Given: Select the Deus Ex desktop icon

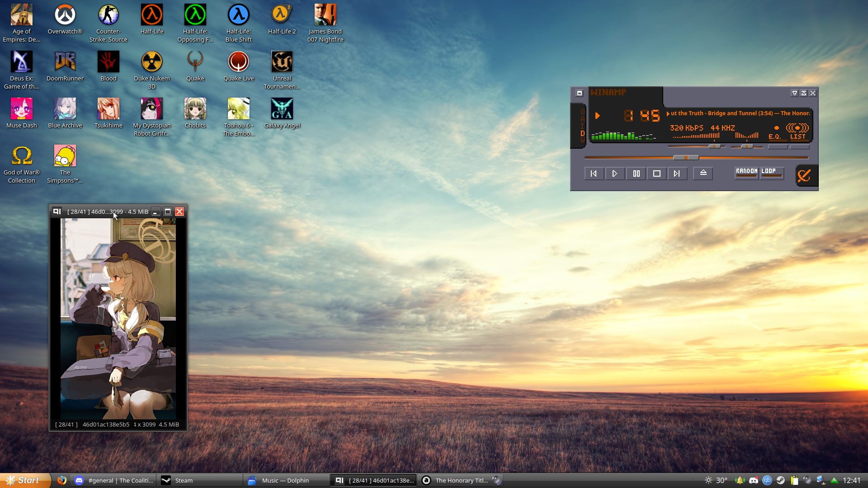Looking at the screenshot, I should [x=22, y=70].
